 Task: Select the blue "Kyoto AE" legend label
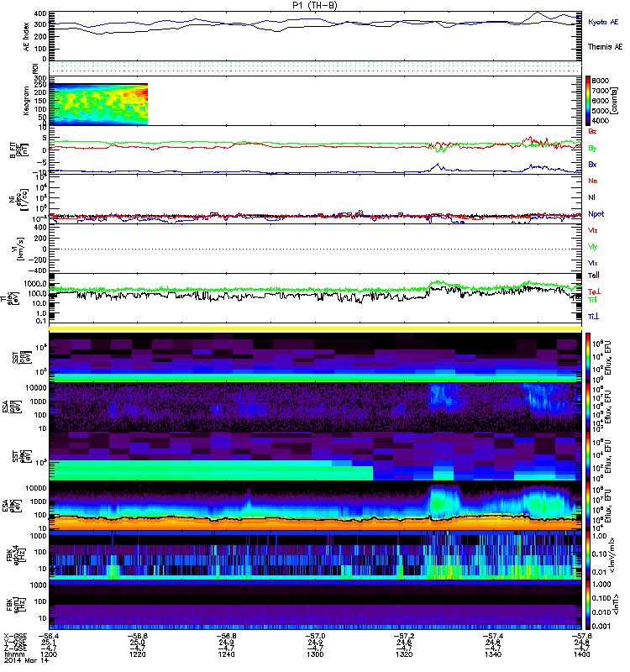click(x=603, y=22)
